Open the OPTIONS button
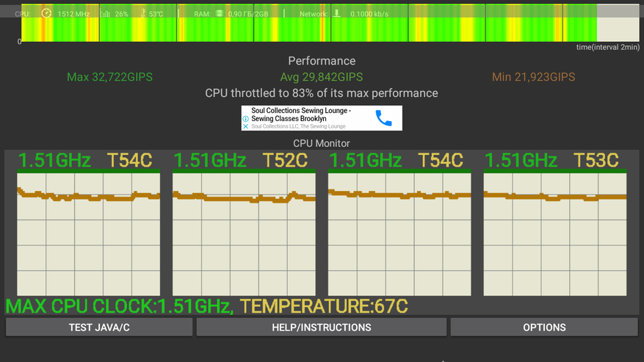Viewport: 644px width, 362px height. coord(544,327)
